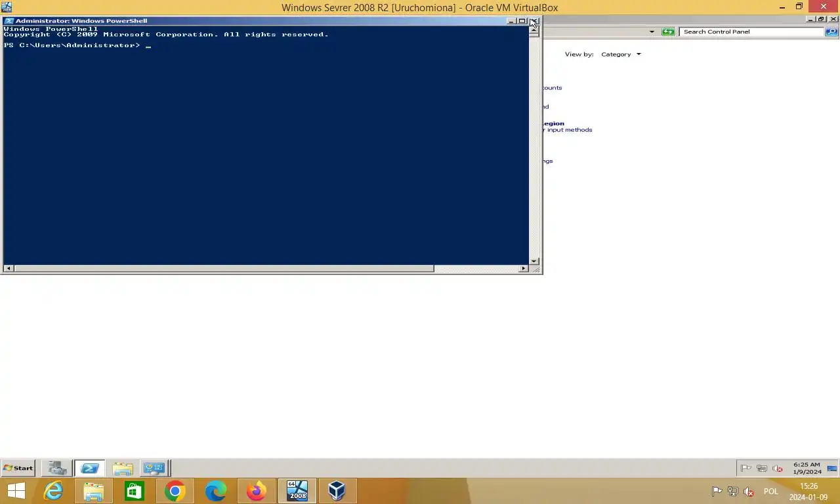Image resolution: width=840 pixels, height=504 pixels.
Task: Switch to Control Panel guest taskbar button
Action: (x=155, y=468)
